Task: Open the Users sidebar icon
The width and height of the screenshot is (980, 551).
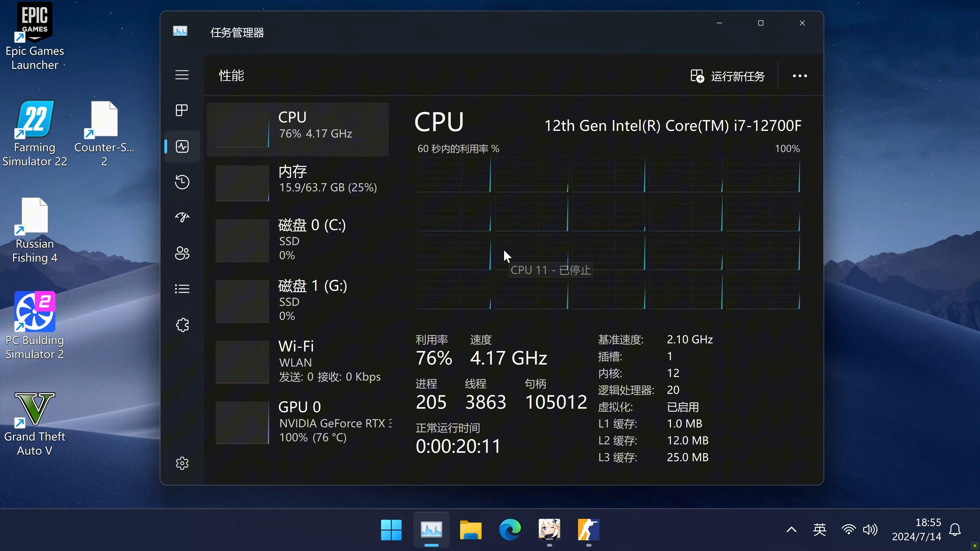Action: tap(182, 253)
